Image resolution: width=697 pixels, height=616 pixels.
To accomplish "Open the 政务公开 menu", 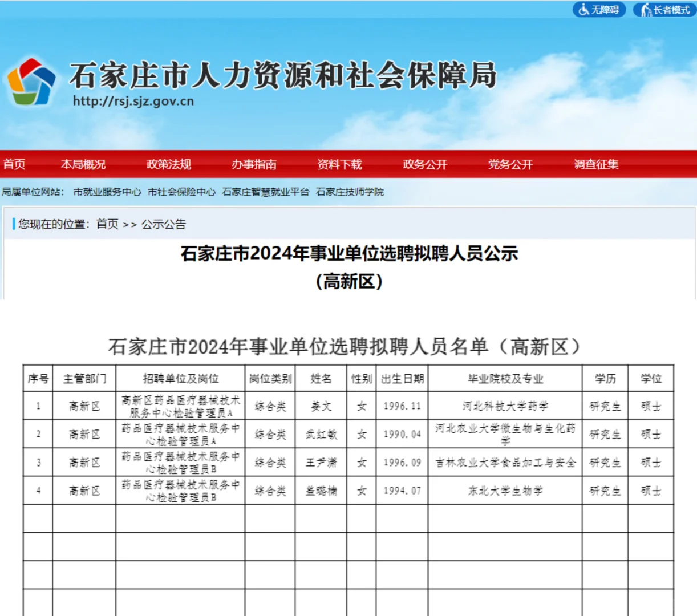I will pos(424,164).
